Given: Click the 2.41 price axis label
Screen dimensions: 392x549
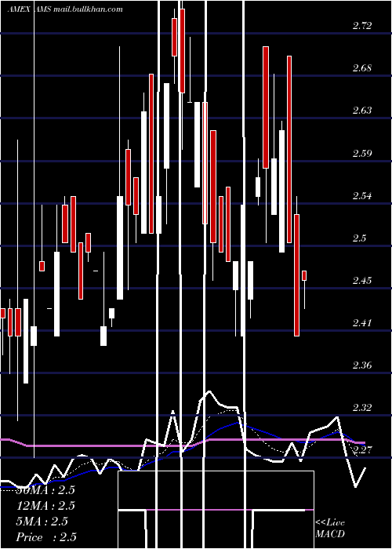Looking at the screenshot, I should click(x=362, y=323).
